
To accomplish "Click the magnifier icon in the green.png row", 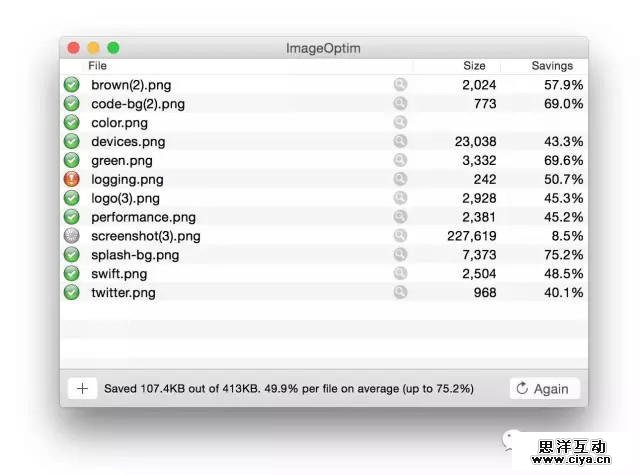I will point(400,161).
